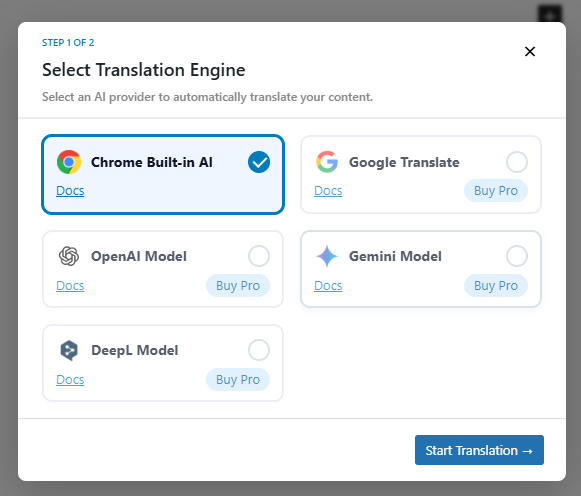Click the 'OpenAI Model' label

(139, 256)
